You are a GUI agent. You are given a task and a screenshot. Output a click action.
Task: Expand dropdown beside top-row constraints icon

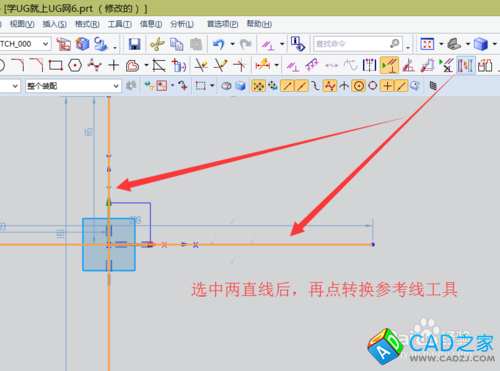[282, 44]
